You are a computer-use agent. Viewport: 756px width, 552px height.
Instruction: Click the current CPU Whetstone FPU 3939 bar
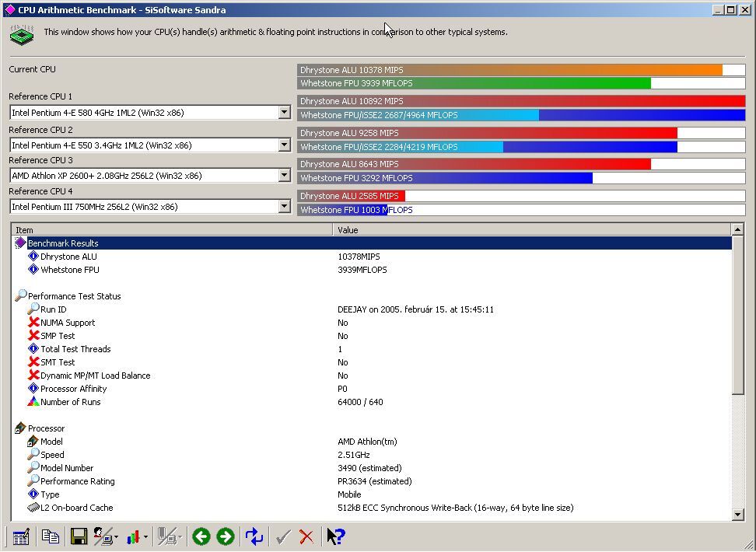(x=521, y=83)
